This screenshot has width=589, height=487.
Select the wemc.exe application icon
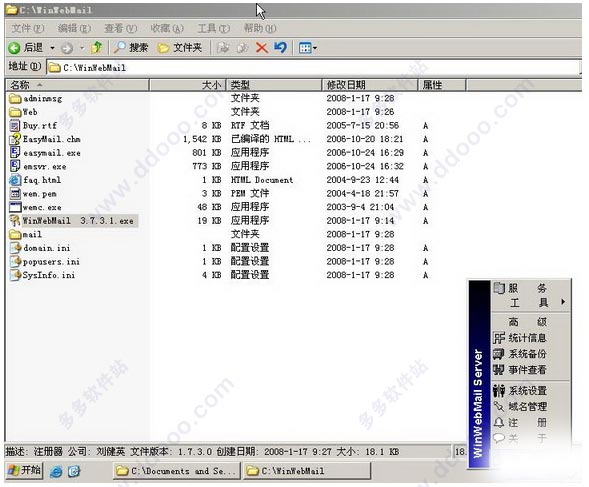point(15,207)
